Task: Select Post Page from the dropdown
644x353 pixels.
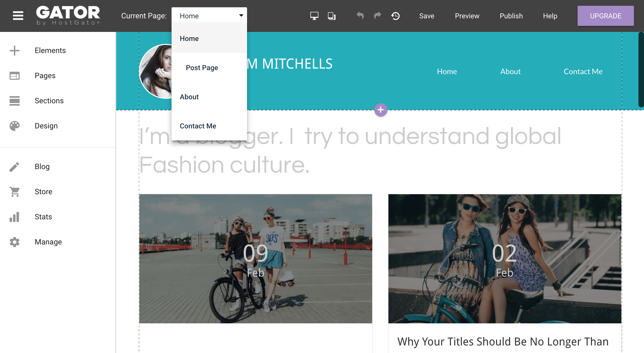Action: [202, 68]
